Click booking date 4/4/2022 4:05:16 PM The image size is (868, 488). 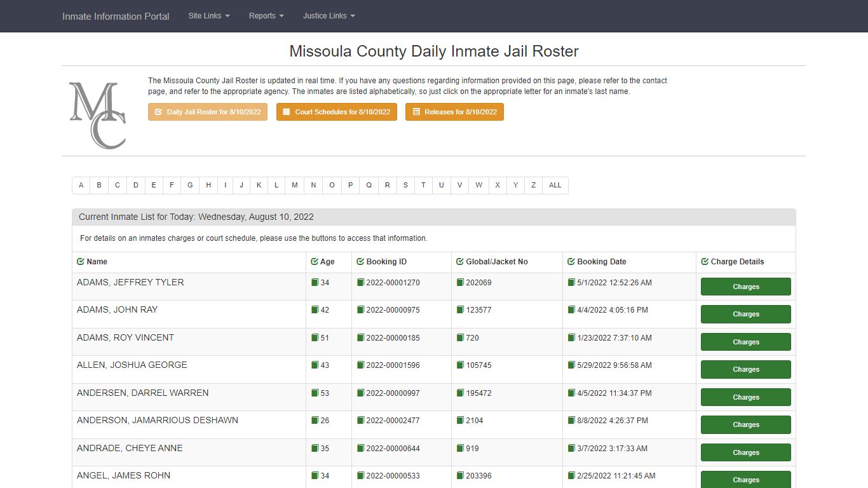pos(613,310)
